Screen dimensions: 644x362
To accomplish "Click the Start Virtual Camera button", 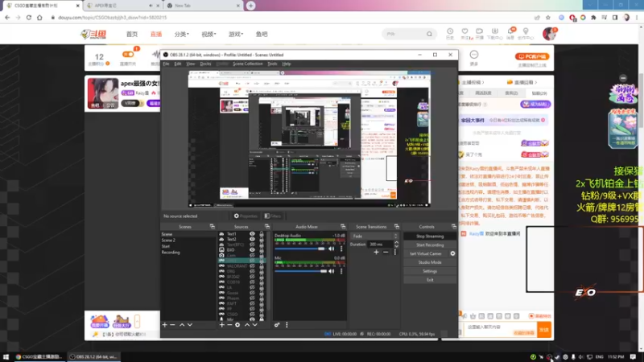I will click(426, 253).
